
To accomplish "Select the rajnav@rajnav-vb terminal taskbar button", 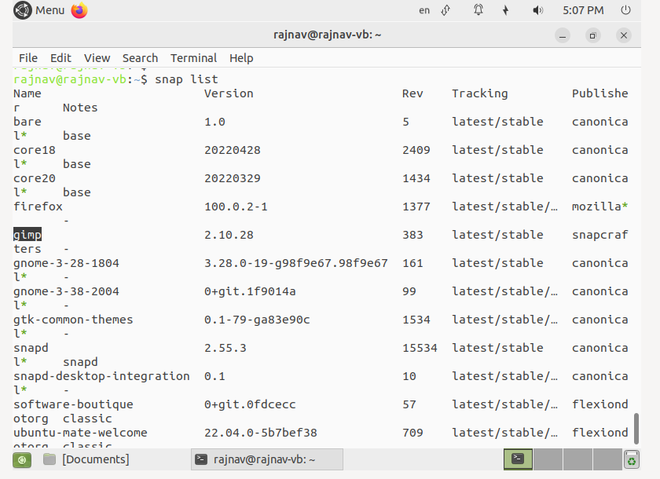I will point(267,459).
